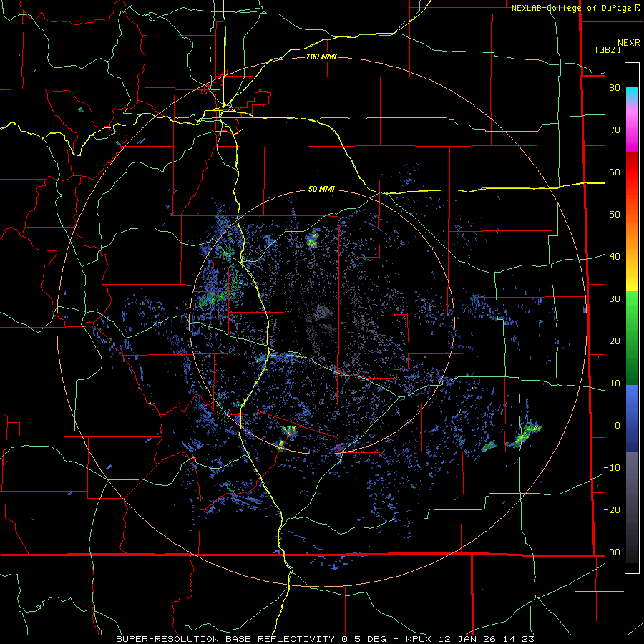
Task: Click the 0.5 DEG elevation text in caption
Action: [364, 639]
